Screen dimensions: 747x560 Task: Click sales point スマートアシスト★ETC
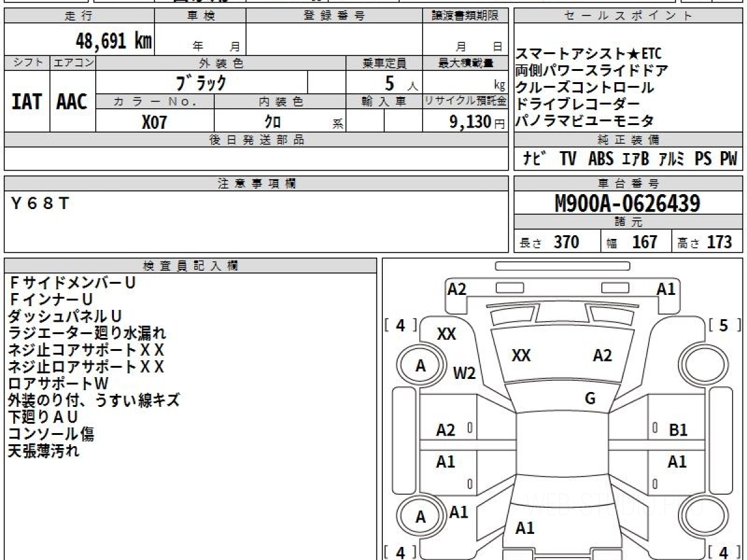[x=589, y=54]
